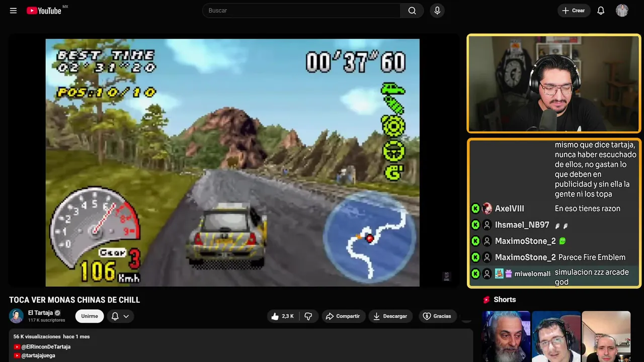Open @ElRinconDeTartaja channel link
This screenshot has height=362, width=644.
(x=46, y=347)
